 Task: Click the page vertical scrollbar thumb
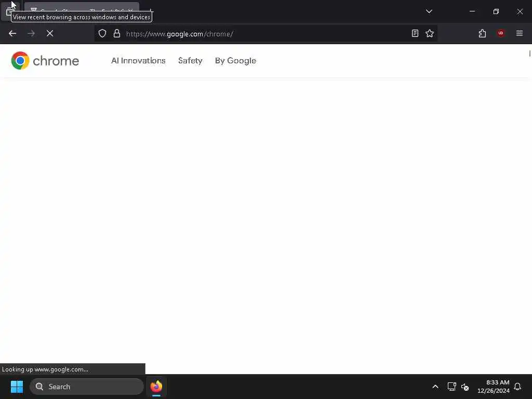coord(529,54)
